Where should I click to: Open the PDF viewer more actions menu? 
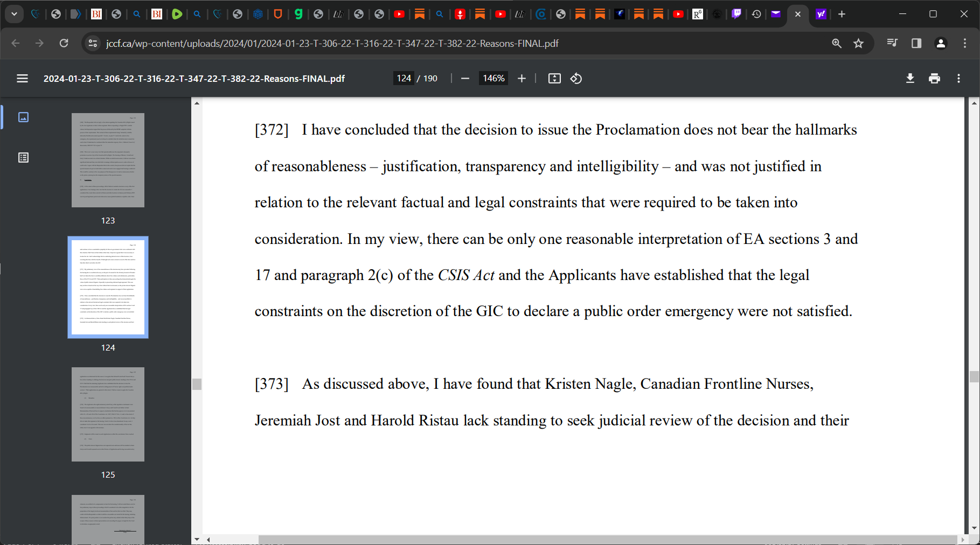[958, 79]
